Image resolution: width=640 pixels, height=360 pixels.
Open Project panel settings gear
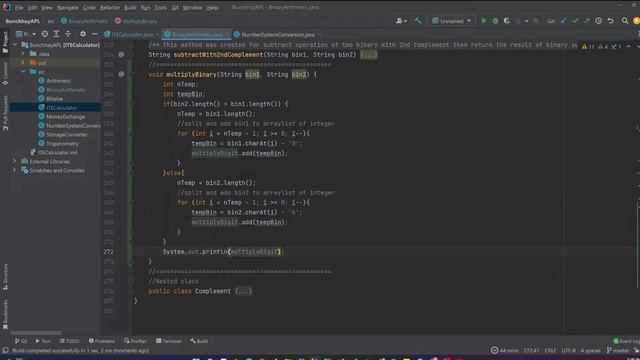pos(83,34)
